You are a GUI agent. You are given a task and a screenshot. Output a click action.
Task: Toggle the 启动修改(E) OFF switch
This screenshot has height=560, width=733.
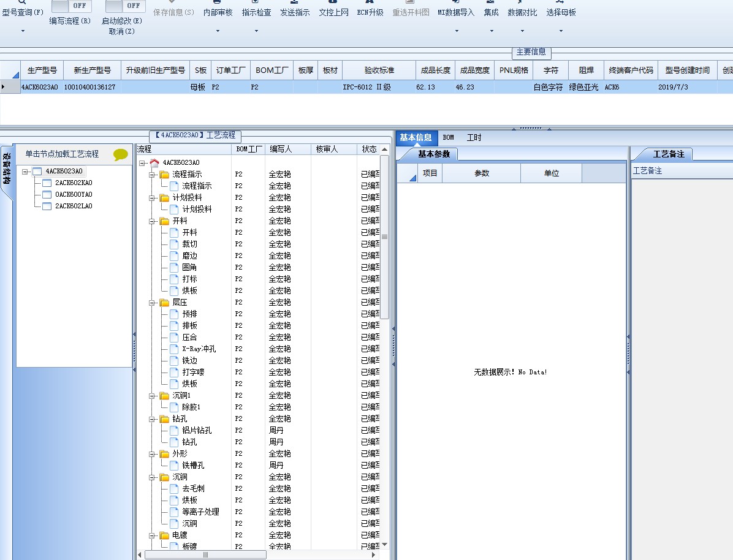126,6
